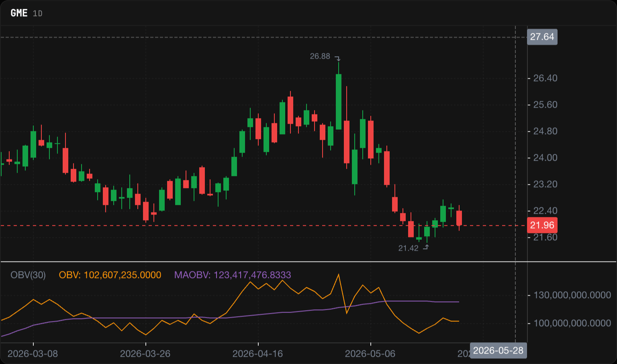
Task: Click the purple MAOBV value 123,417,476.8333
Action: (233, 275)
